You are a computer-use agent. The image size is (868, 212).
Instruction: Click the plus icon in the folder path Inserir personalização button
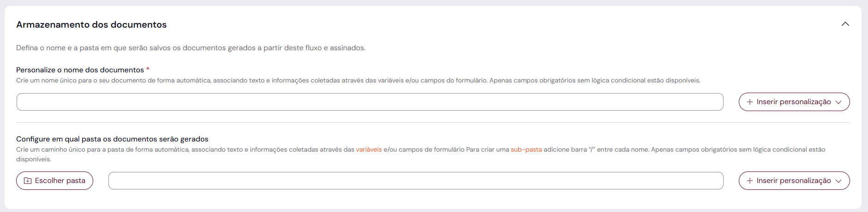tap(749, 181)
